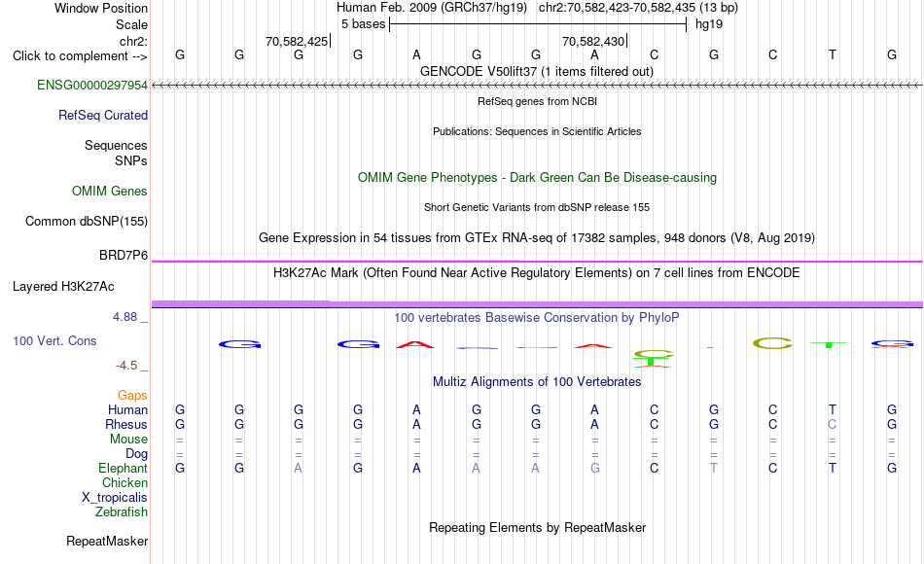Click the GENCODE V50lift37 track title
This screenshot has width=924, height=564.
(x=537, y=71)
